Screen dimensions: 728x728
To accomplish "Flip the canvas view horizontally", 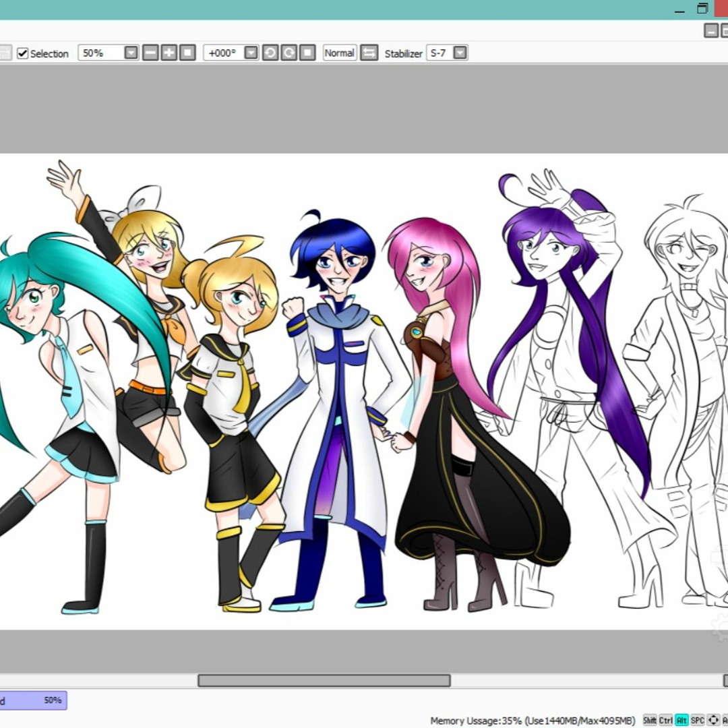I will 369,53.
